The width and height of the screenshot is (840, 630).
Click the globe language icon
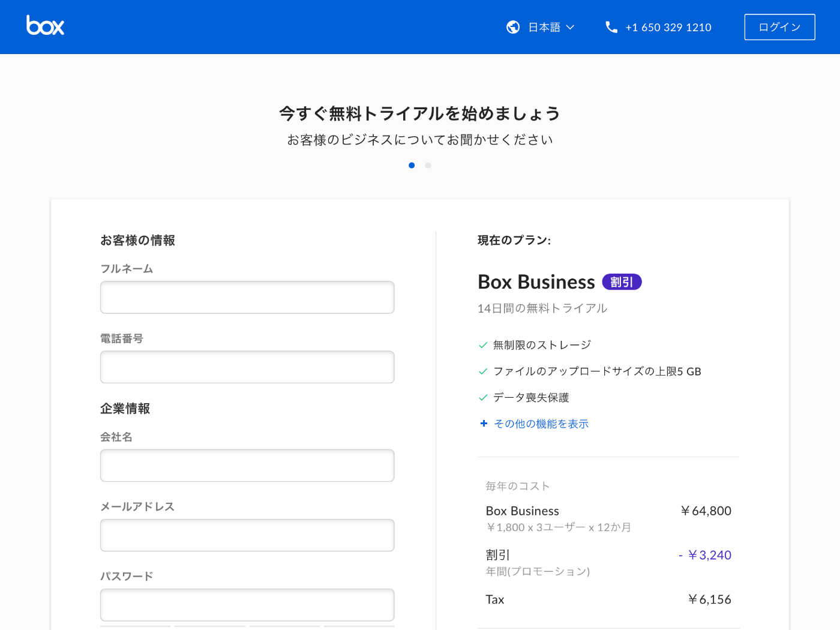coord(513,27)
